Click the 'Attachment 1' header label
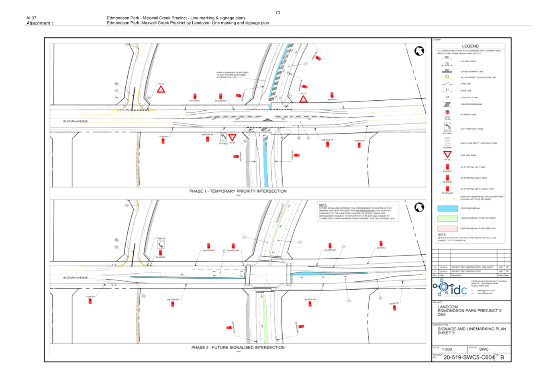This screenshot has width=555, height=392. pyautogui.click(x=40, y=23)
